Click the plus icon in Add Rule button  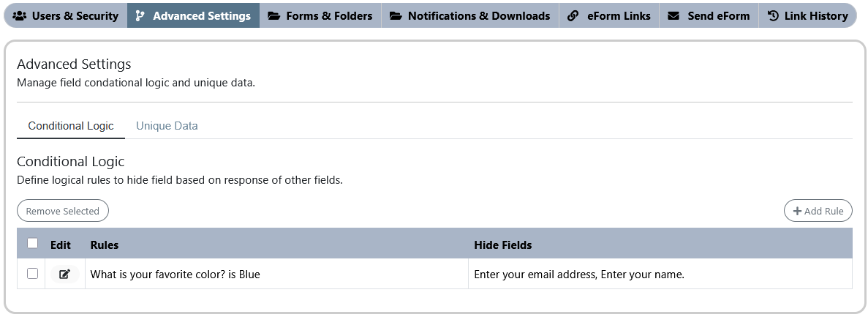(x=797, y=211)
